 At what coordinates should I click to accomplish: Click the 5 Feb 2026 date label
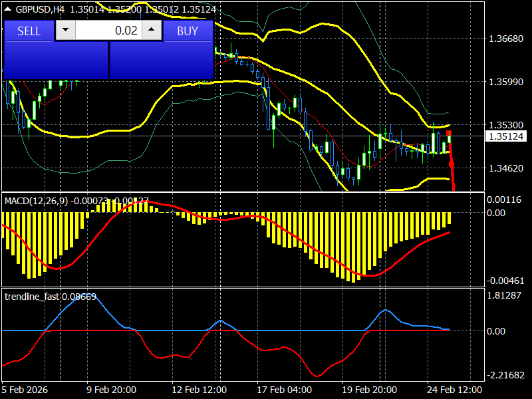25,390
